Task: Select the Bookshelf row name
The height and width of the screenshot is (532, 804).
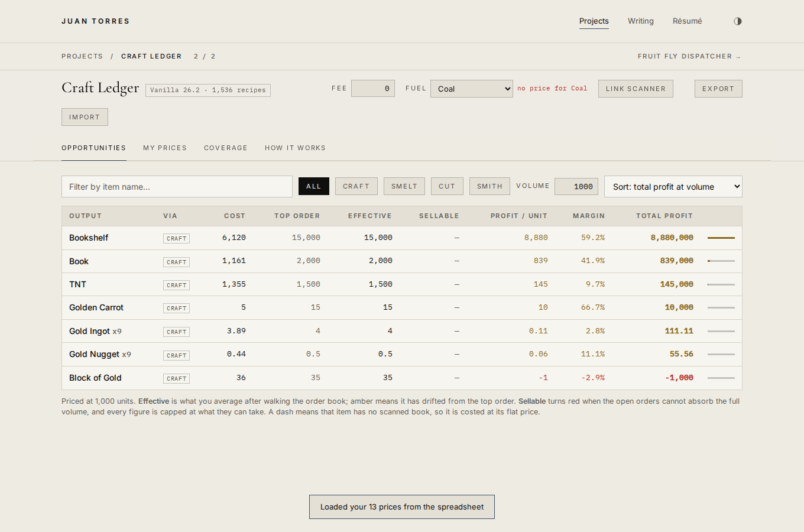Action: pyautogui.click(x=89, y=238)
